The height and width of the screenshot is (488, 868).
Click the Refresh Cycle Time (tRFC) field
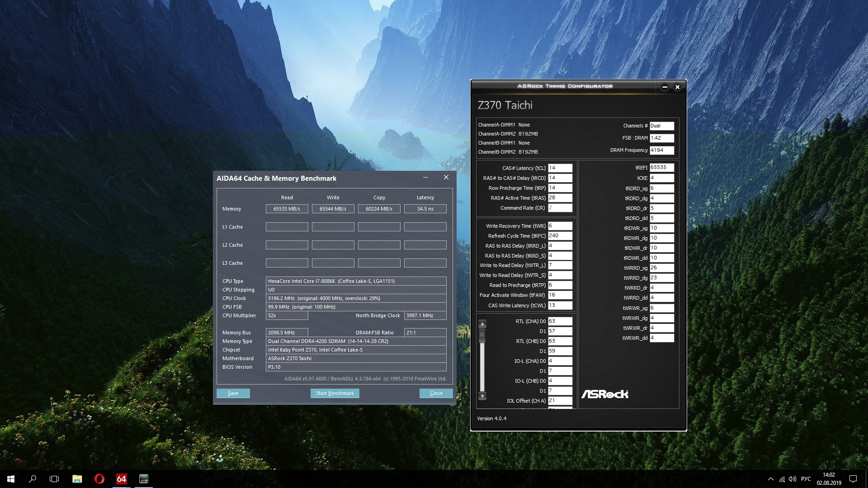[x=560, y=236]
